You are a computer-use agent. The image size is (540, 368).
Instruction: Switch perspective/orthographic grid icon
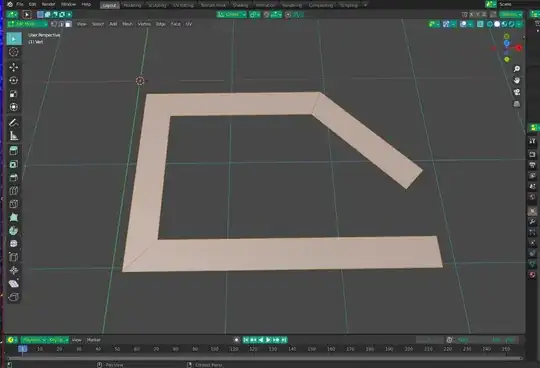517,104
